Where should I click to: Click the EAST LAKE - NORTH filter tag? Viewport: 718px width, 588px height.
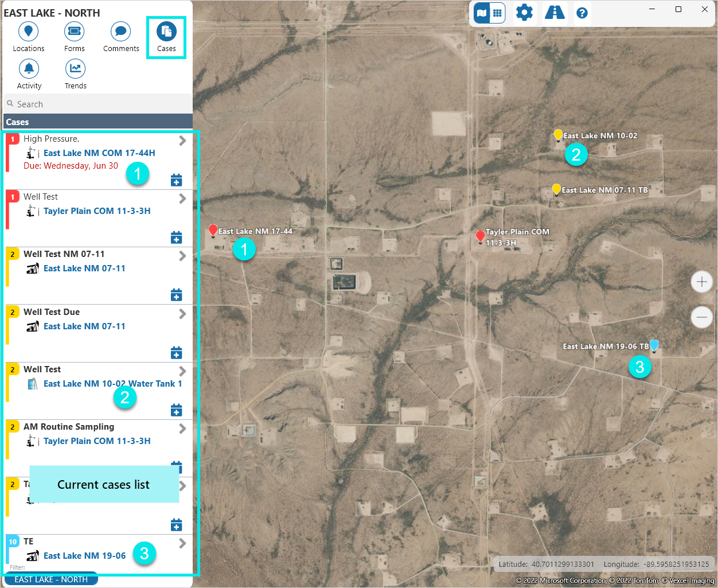(51, 579)
